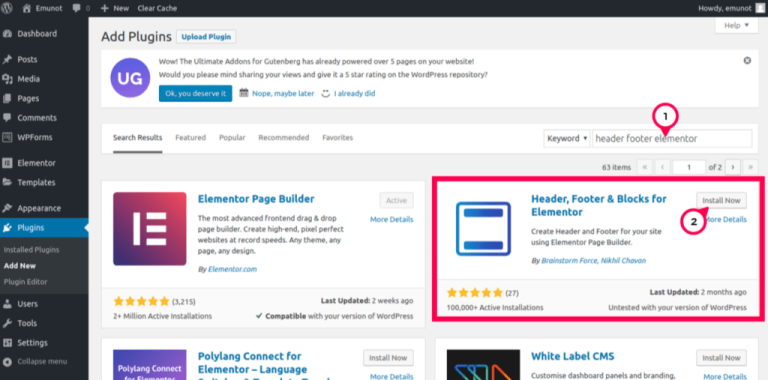Click the current page number field
Screen dimensions: 768x380
coord(689,167)
